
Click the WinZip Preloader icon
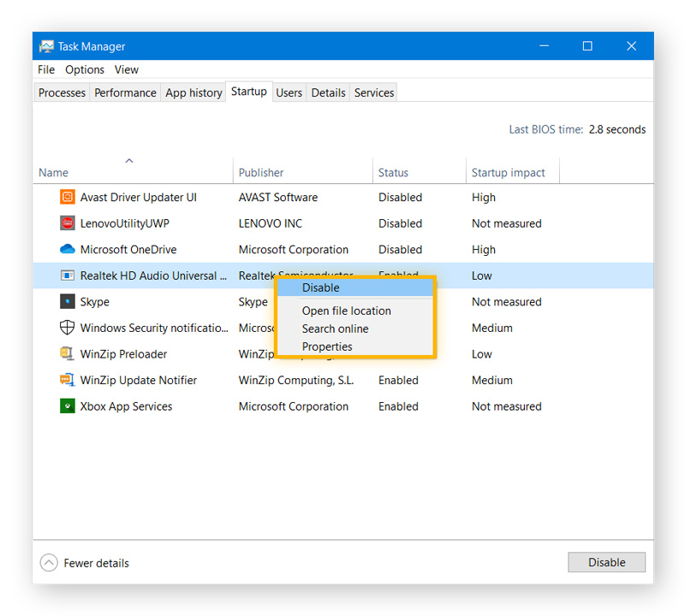click(68, 354)
